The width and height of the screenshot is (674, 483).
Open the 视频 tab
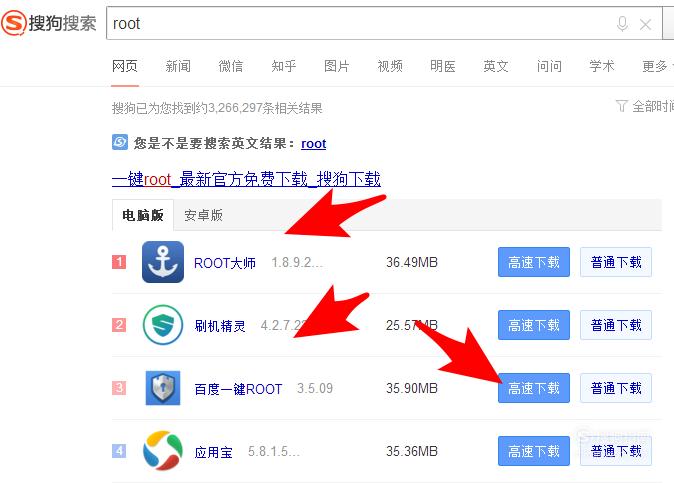click(390, 66)
